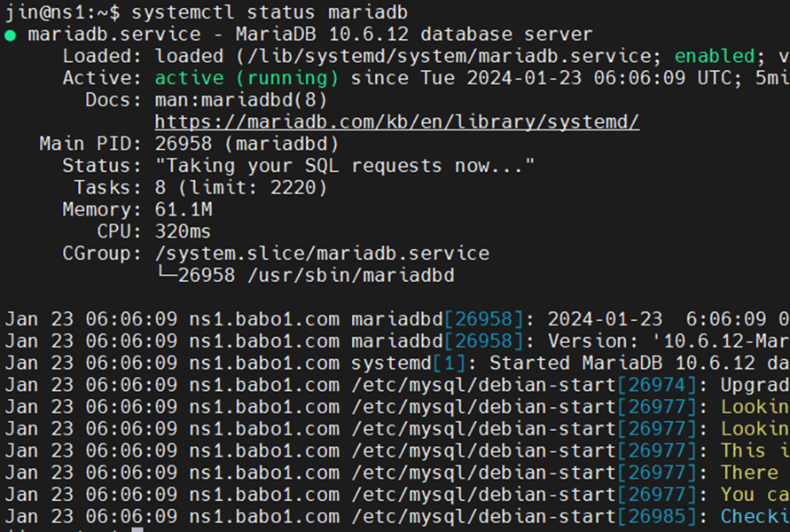
Task: Select 'Version:' in the second log line
Action: coord(593,341)
